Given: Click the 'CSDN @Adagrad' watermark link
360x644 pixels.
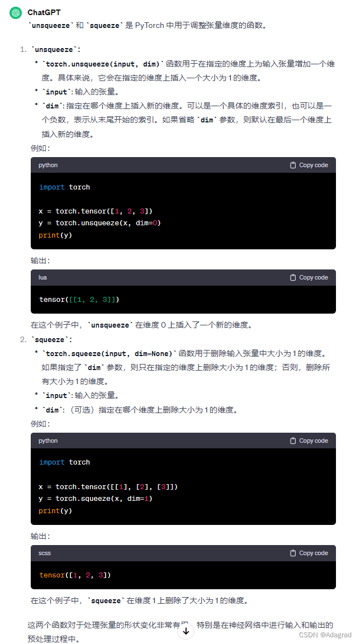Looking at the screenshot, I should (x=326, y=634).
